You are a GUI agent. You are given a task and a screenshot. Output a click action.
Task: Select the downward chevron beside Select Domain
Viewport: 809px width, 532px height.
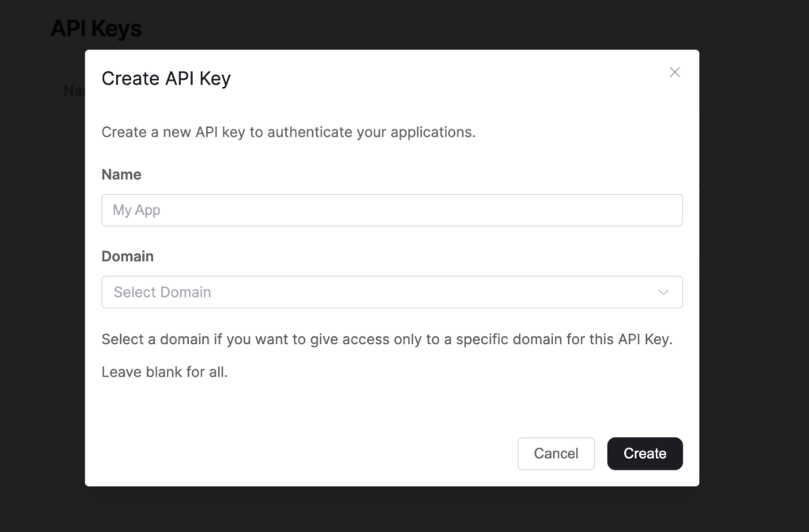click(x=664, y=292)
